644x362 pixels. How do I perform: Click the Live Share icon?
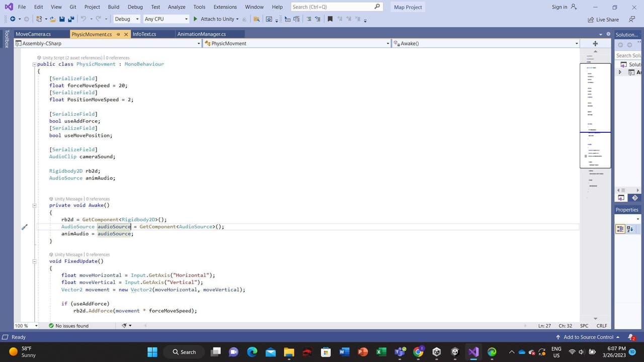click(591, 20)
